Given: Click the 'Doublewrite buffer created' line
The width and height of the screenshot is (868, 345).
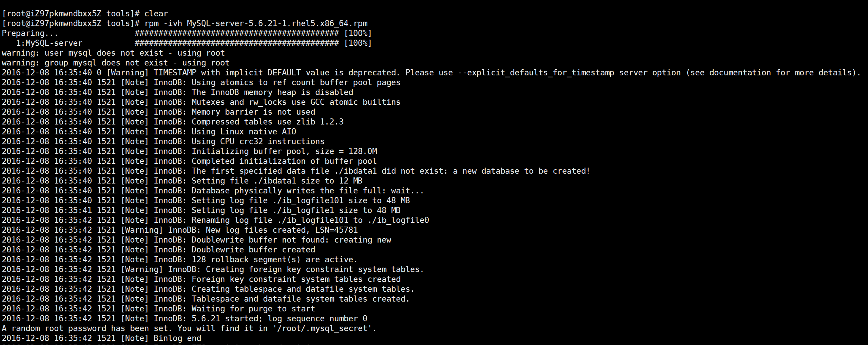Looking at the screenshot, I should point(158,250).
